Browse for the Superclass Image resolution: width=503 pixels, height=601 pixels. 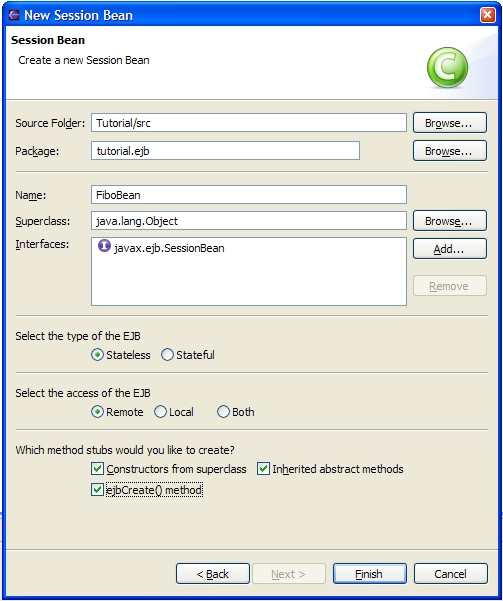pos(450,221)
